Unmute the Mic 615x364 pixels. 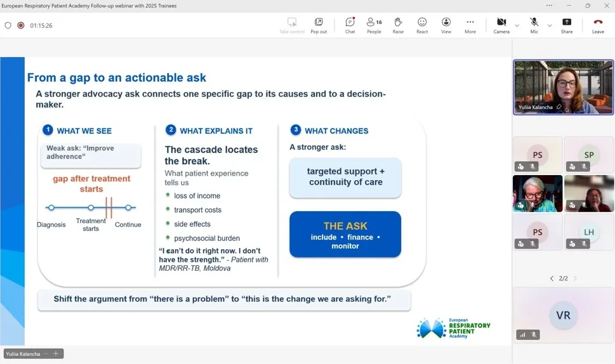[534, 25]
